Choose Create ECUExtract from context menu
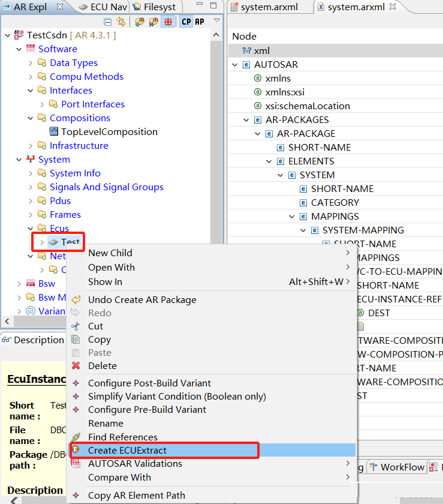This screenshot has height=504, width=443. (x=127, y=450)
